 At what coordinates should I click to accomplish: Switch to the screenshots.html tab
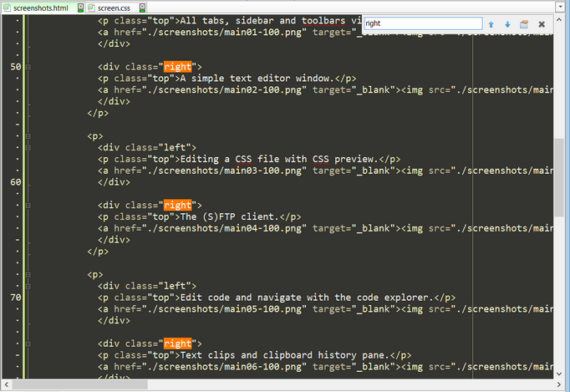[x=41, y=8]
